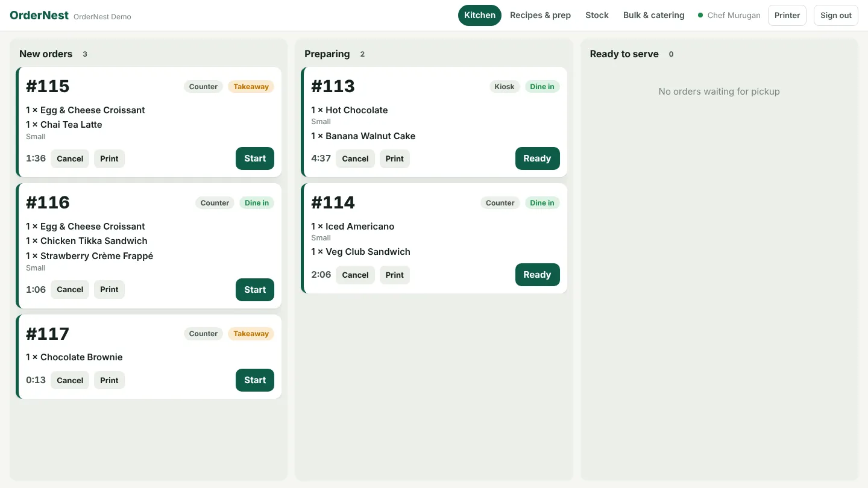
Task: Cancel order #117
Action: click(70, 380)
